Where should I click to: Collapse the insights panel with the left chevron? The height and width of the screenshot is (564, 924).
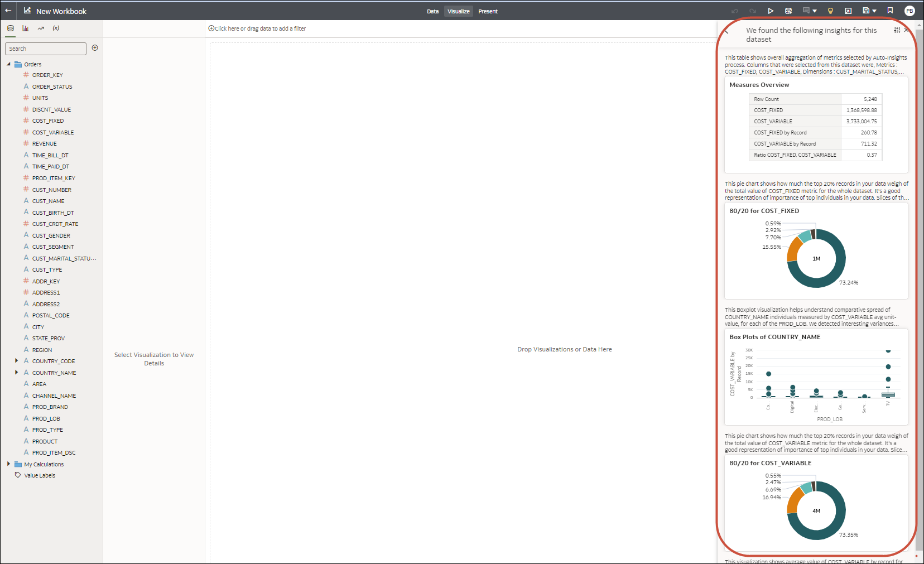coord(727,32)
